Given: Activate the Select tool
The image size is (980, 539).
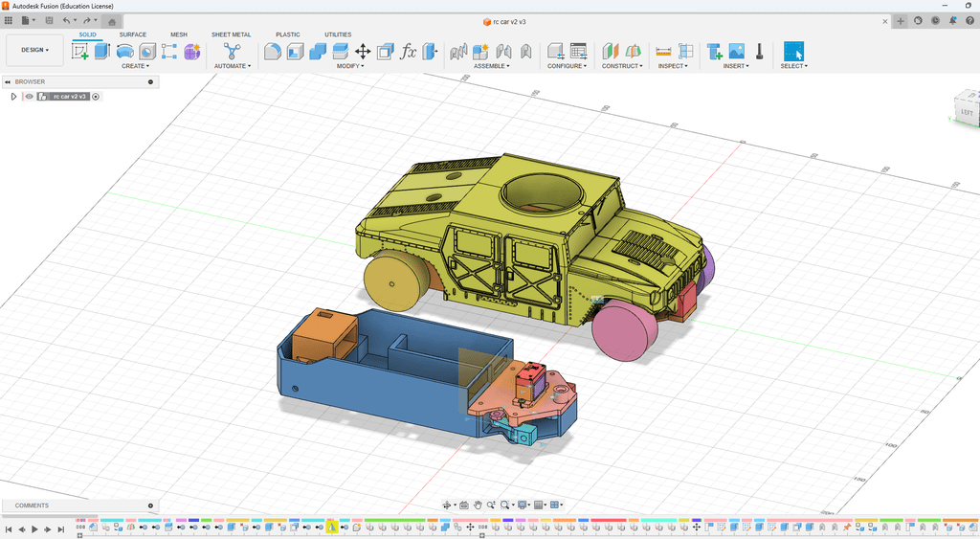Looking at the screenshot, I should 793,52.
